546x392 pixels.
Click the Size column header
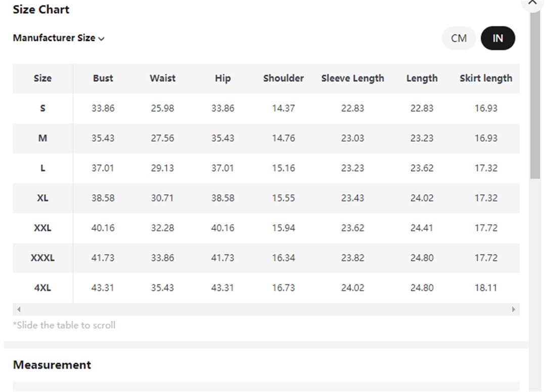[x=42, y=78]
